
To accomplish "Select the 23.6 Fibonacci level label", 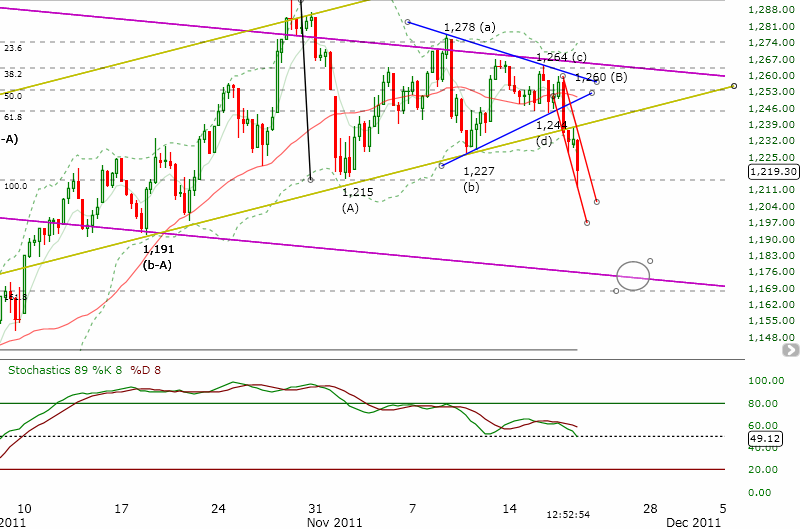I will pyautogui.click(x=13, y=48).
